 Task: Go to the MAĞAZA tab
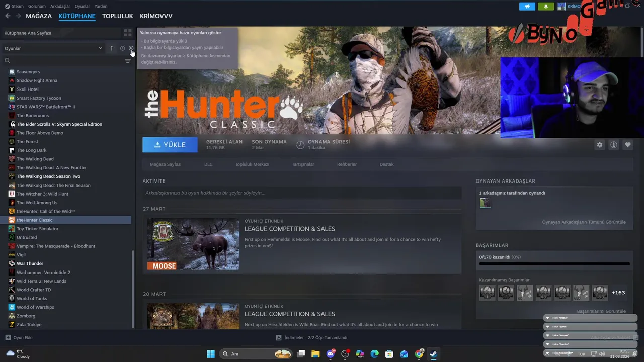tap(39, 16)
